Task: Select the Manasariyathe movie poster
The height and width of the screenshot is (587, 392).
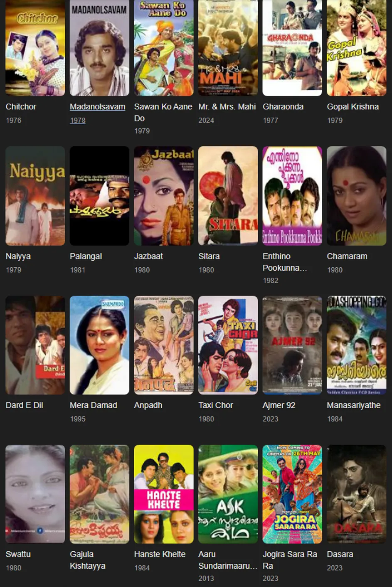Action: tap(357, 345)
